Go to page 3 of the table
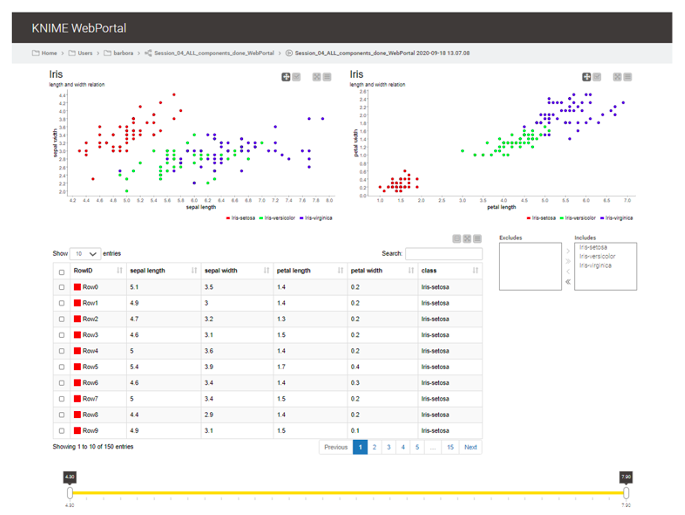This screenshot has height=515, width=685. tap(389, 447)
